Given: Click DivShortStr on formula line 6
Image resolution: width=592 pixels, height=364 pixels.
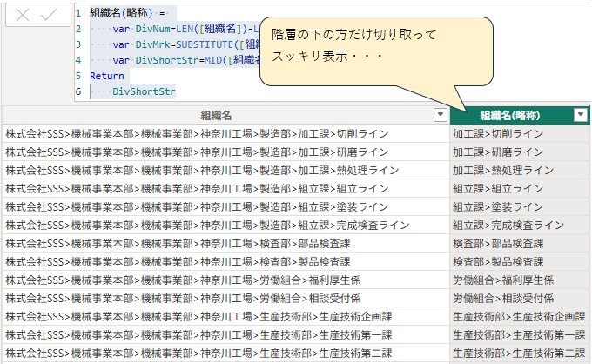Looking at the screenshot, I should click(144, 91).
